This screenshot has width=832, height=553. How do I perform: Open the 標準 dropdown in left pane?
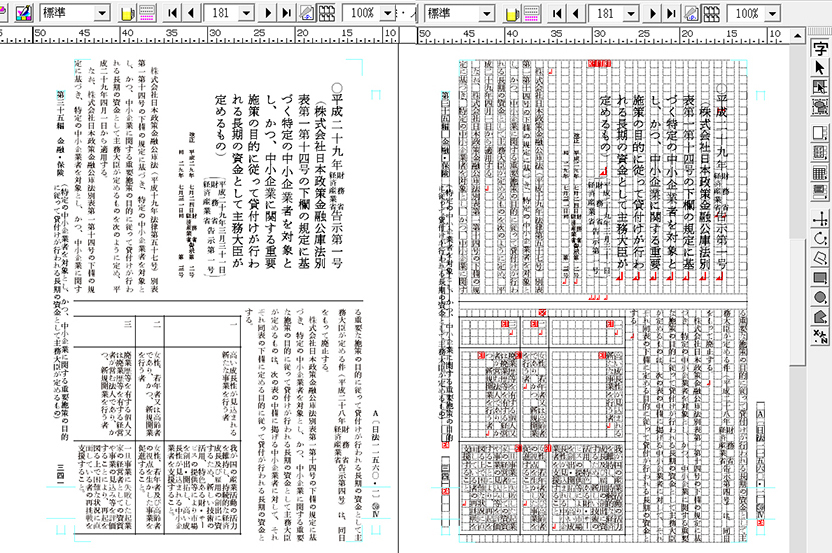click(x=102, y=13)
